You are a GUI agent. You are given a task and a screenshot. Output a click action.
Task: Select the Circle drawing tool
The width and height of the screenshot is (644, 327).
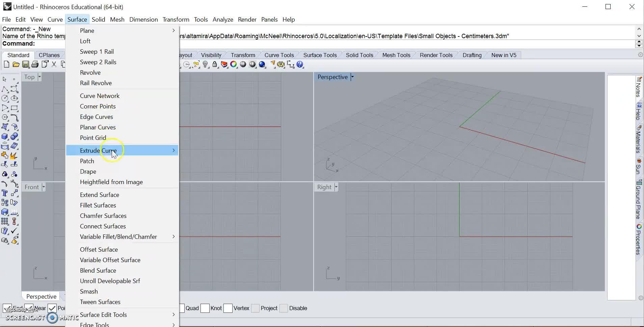[x=5, y=98]
